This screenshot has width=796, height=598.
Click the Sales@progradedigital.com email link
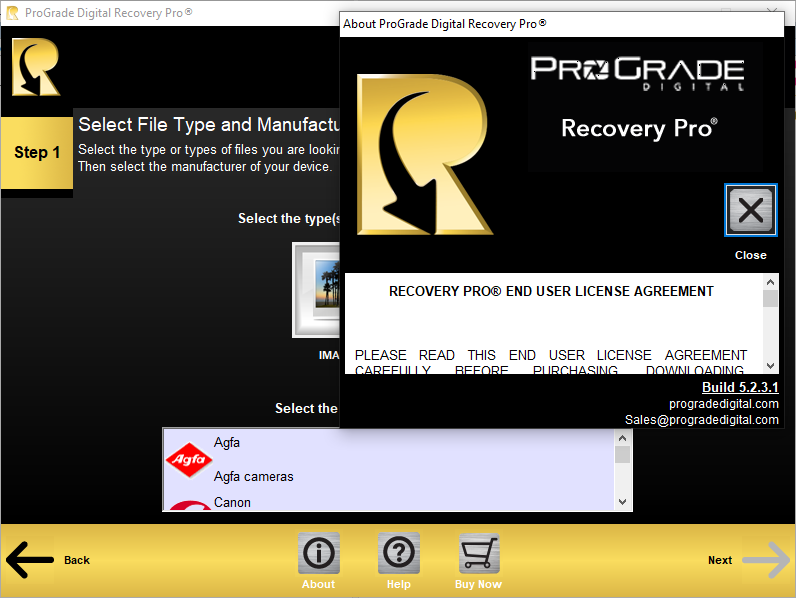[x=702, y=420]
